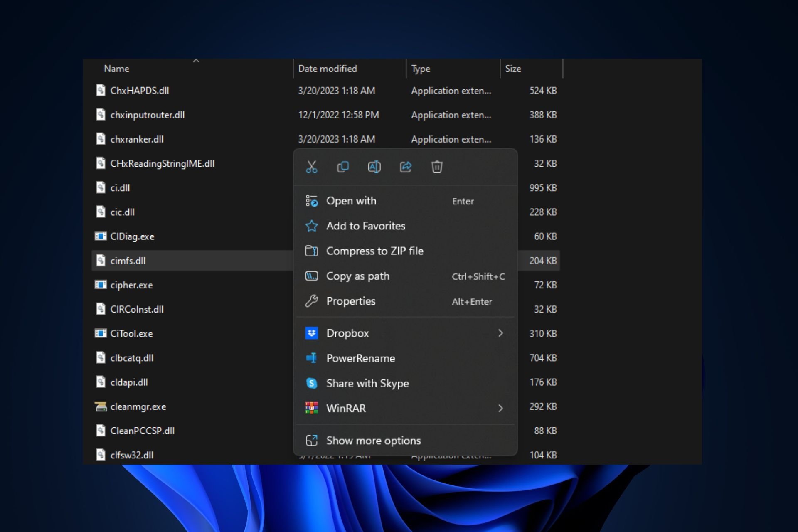
Task: Select the CleanPCCSP.dll file
Action: point(142,431)
